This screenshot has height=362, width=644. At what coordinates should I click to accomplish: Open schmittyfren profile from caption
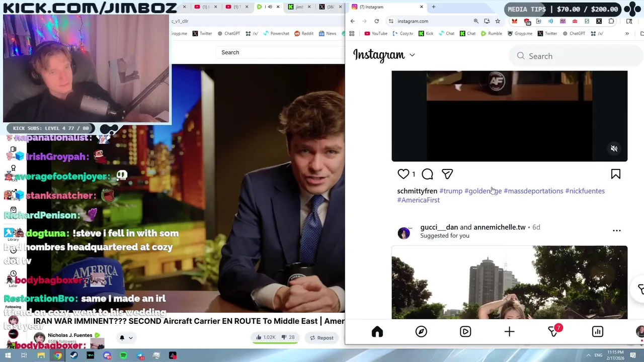417,191
